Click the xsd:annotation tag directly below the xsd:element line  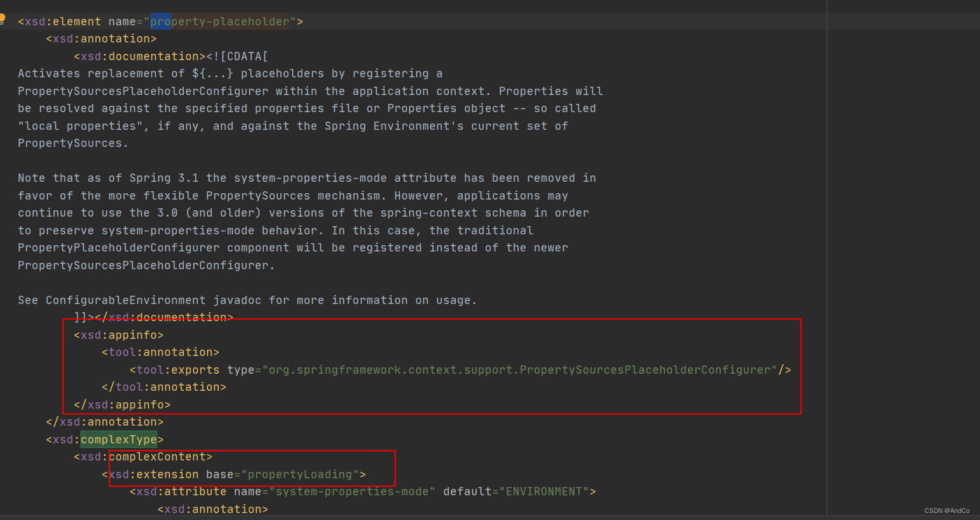click(101, 39)
